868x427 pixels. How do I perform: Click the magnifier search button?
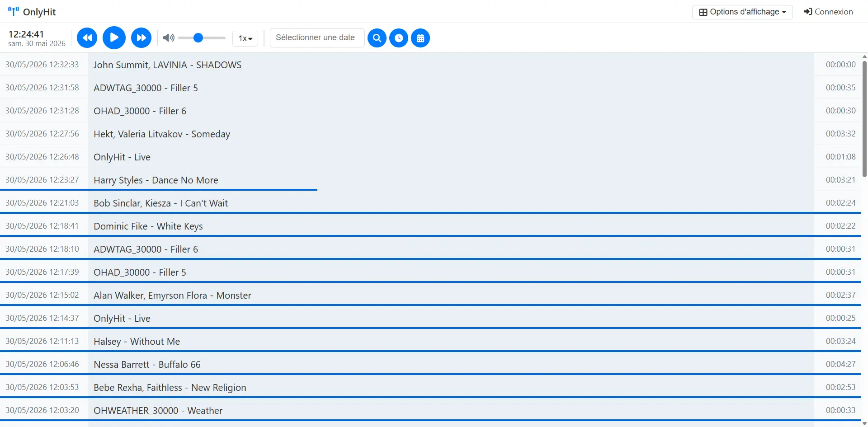pyautogui.click(x=377, y=38)
